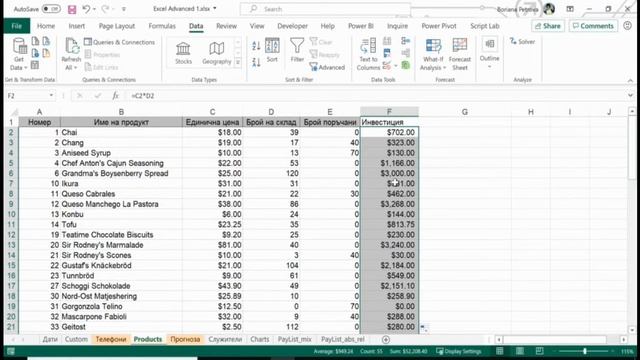Click cell F2 showing $702.00
Image resolution: width=640 pixels, height=360 pixels.
pyautogui.click(x=389, y=132)
